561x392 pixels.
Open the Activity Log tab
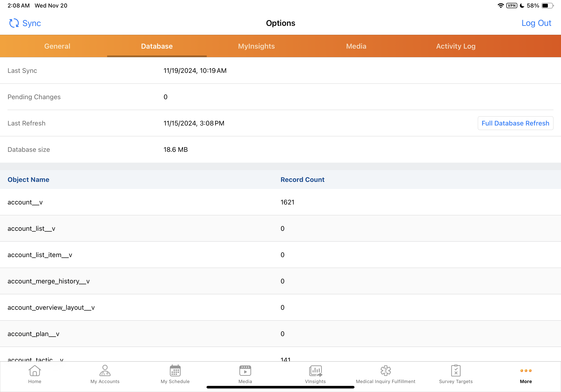(x=456, y=46)
